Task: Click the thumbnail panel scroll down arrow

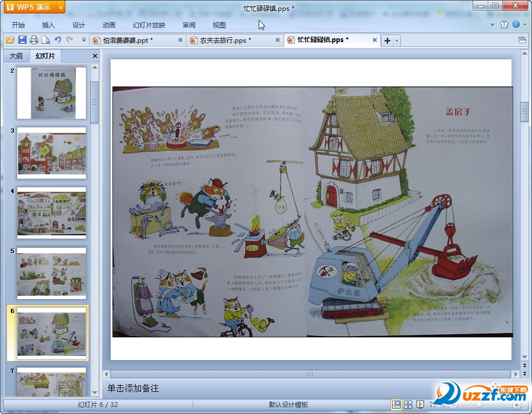Action: coord(95,392)
